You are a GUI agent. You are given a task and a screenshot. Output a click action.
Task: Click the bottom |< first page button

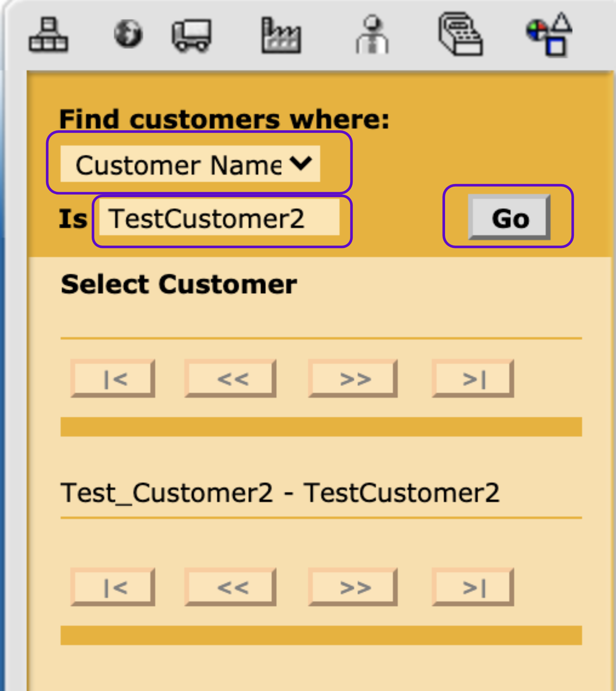(113, 587)
